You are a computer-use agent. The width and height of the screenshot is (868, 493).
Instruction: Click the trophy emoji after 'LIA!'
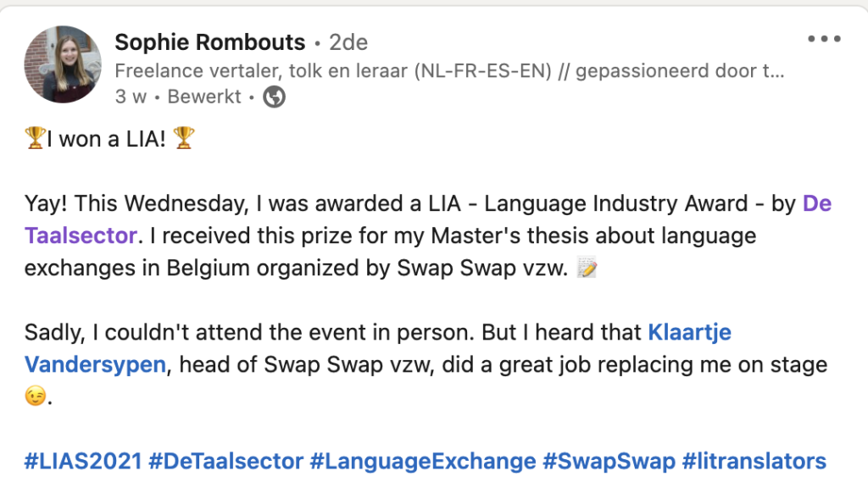click(184, 138)
